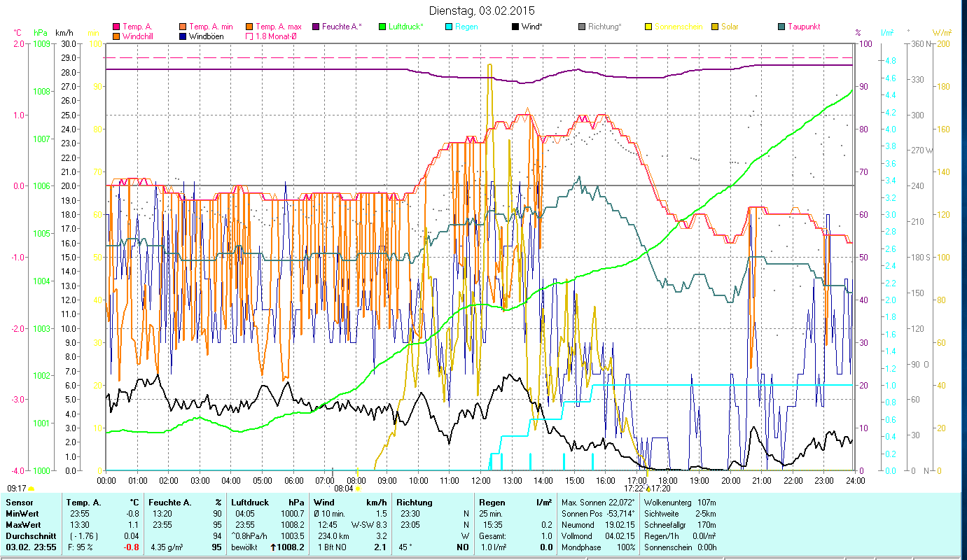This screenshot has height=560, width=967.
Task: Click the 'bewölkt' weather condition text
Action: (x=245, y=547)
